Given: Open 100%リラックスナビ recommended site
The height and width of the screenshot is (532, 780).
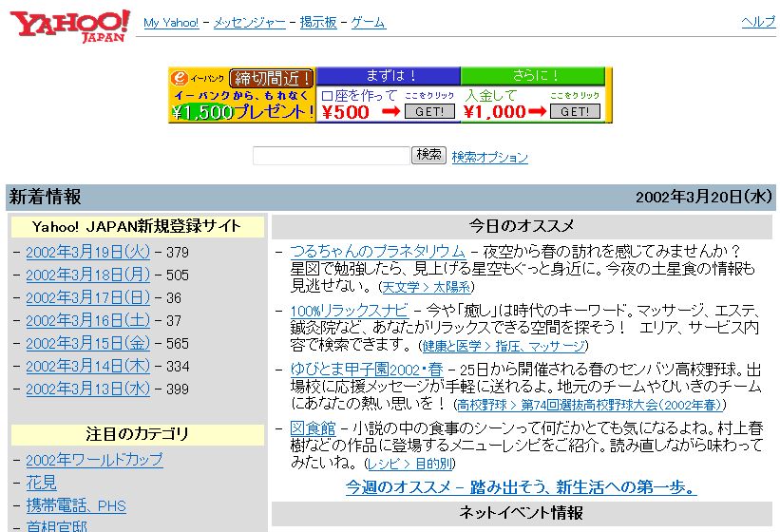Looking at the screenshot, I should pyautogui.click(x=349, y=310).
